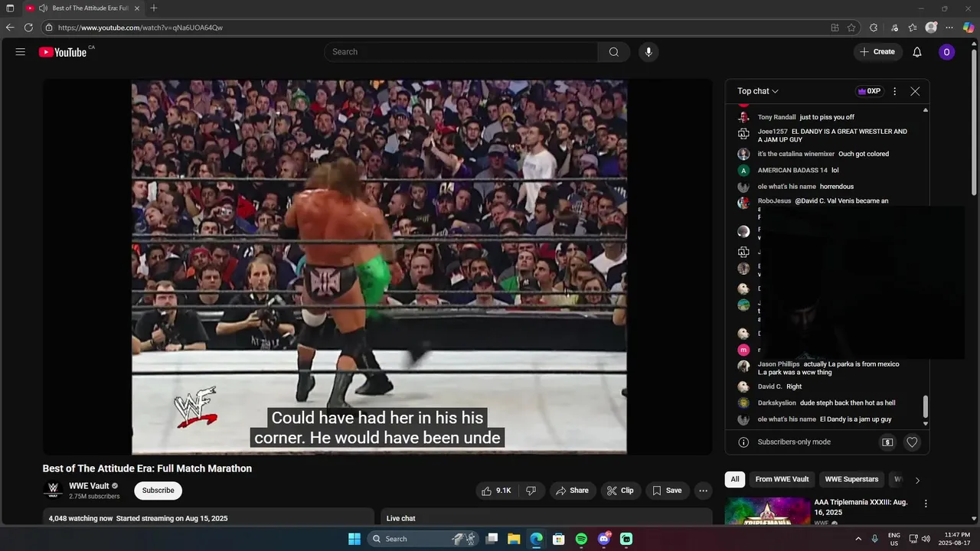
Task: Click the search magnifier button
Action: [x=614, y=52]
